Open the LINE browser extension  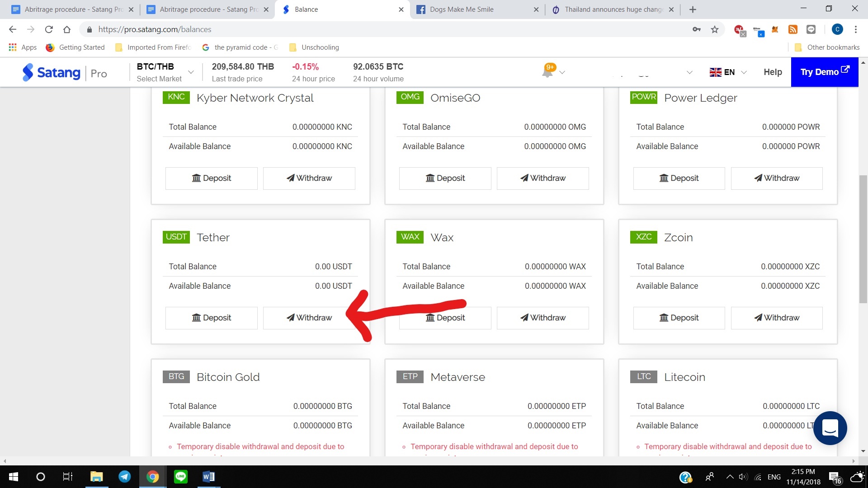(x=811, y=30)
